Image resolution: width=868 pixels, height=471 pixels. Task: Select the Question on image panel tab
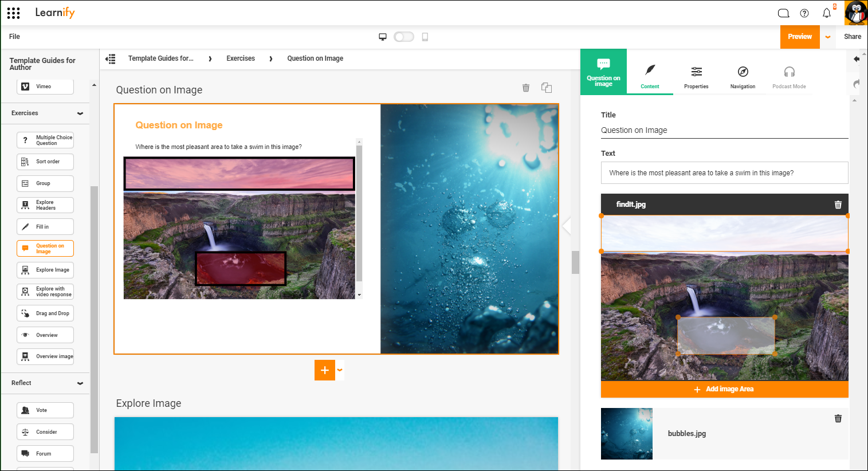603,72
